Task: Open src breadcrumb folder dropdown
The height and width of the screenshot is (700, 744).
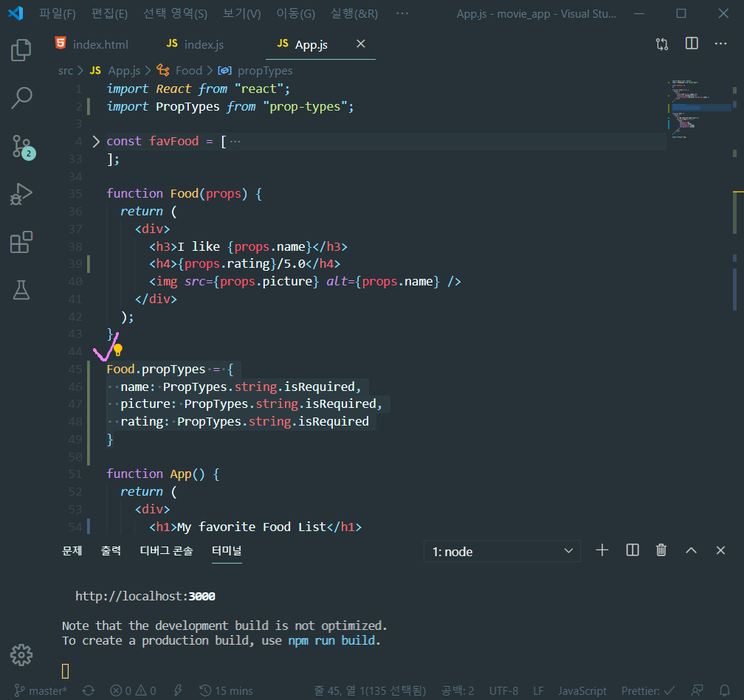Action: coord(66,71)
